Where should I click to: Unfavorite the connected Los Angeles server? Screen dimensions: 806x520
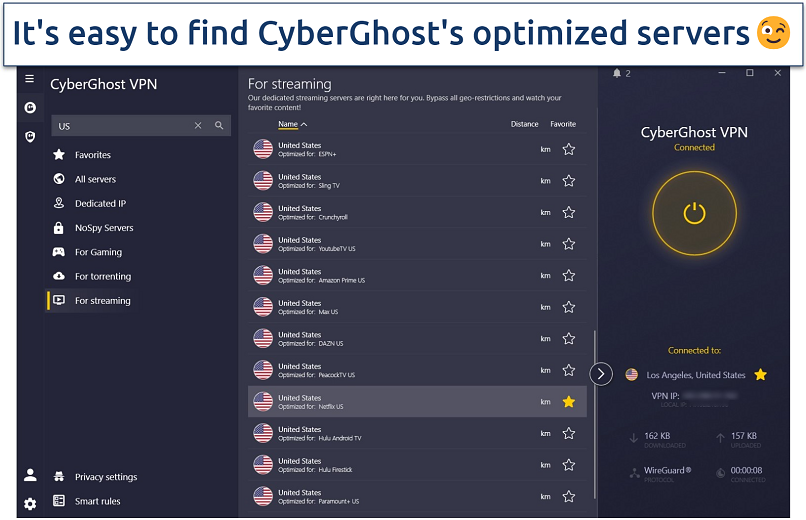(760, 375)
